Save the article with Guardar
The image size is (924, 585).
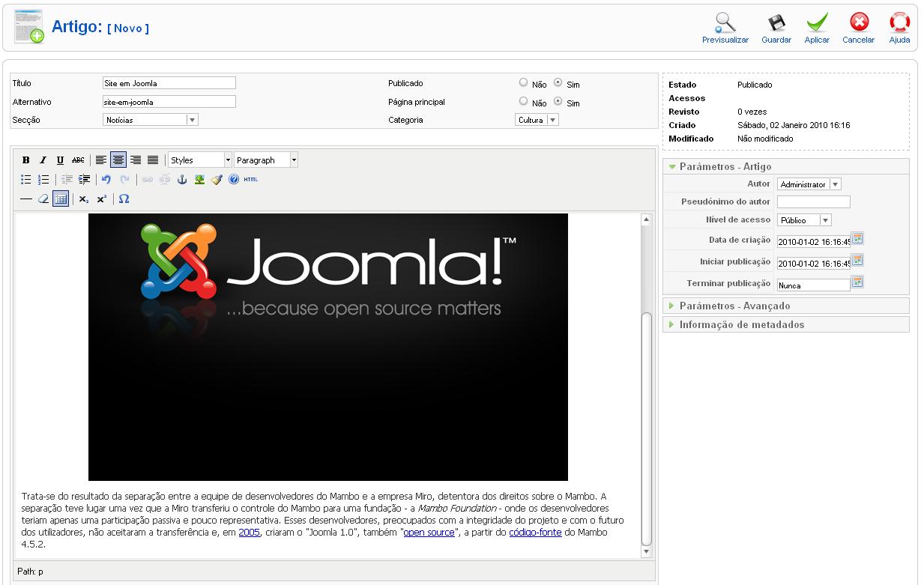tap(776, 28)
